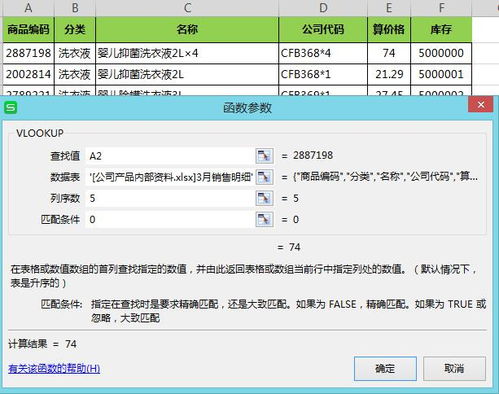The image size is (499, 394).
Task: Select the cell CFB368*4
Action: [x=323, y=53]
